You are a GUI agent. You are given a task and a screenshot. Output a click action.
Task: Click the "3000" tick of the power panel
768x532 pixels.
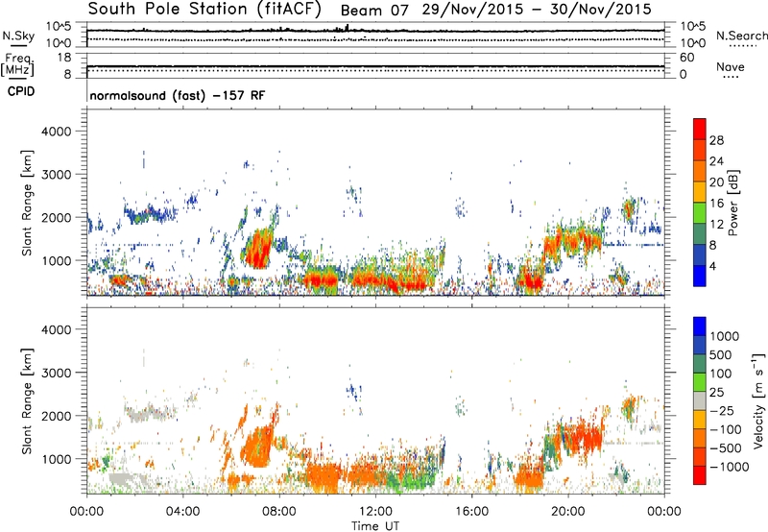(x=57, y=175)
